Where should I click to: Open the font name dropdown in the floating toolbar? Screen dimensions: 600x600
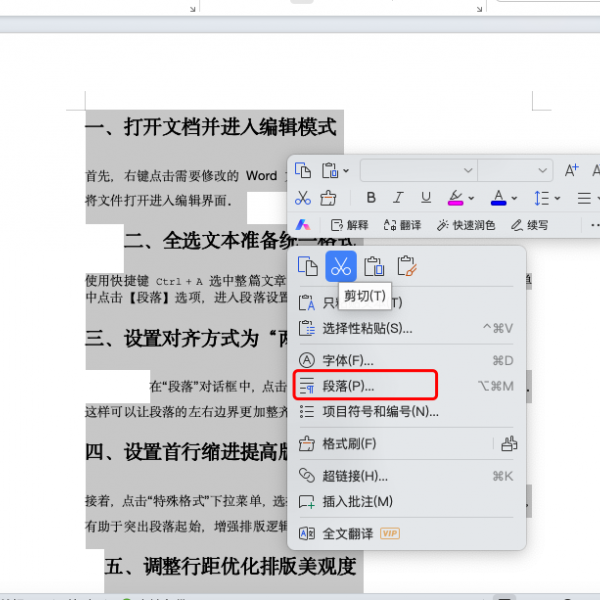pos(418,171)
